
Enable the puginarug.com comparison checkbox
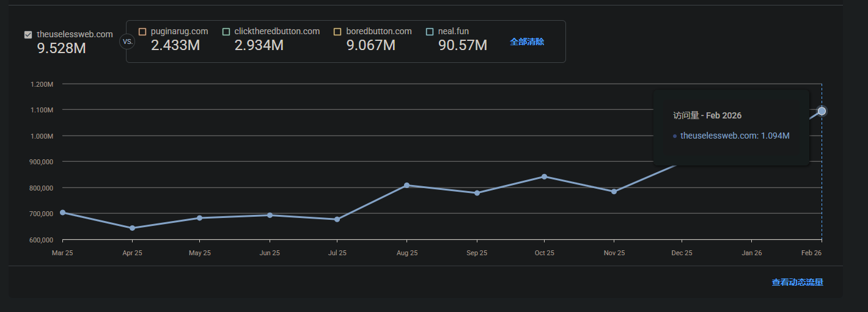142,32
